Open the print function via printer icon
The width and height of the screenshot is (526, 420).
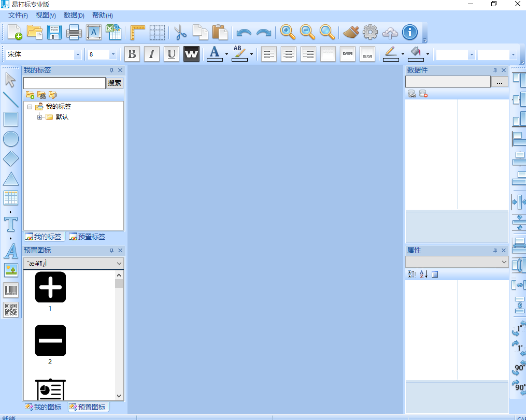[x=74, y=32]
